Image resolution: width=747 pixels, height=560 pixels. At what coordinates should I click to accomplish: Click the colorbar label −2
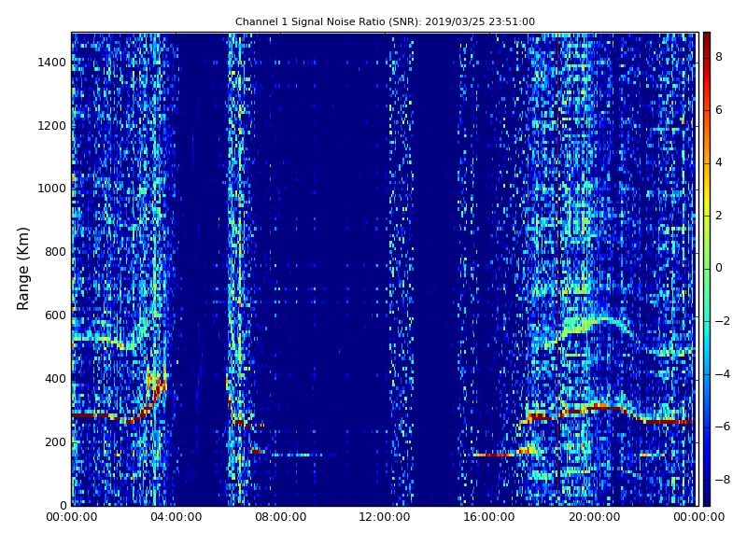point(723,321)
